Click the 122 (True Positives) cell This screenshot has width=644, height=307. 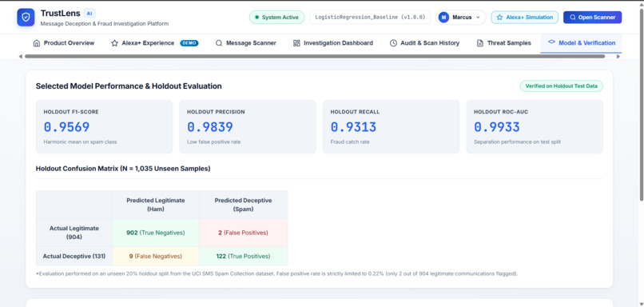tap(243, 256)
